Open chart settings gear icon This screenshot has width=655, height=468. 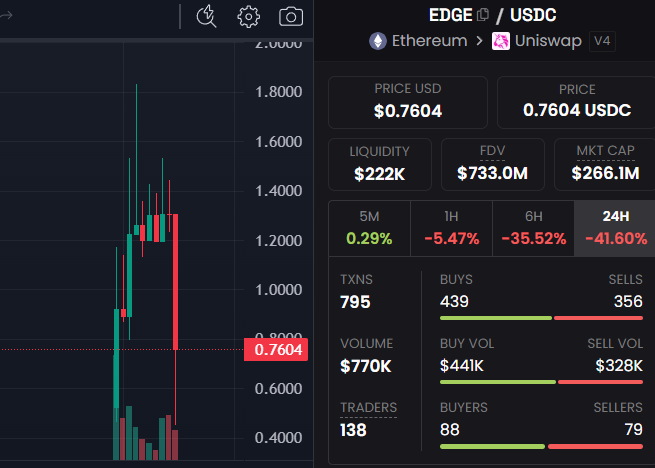[x=249, y=17]
